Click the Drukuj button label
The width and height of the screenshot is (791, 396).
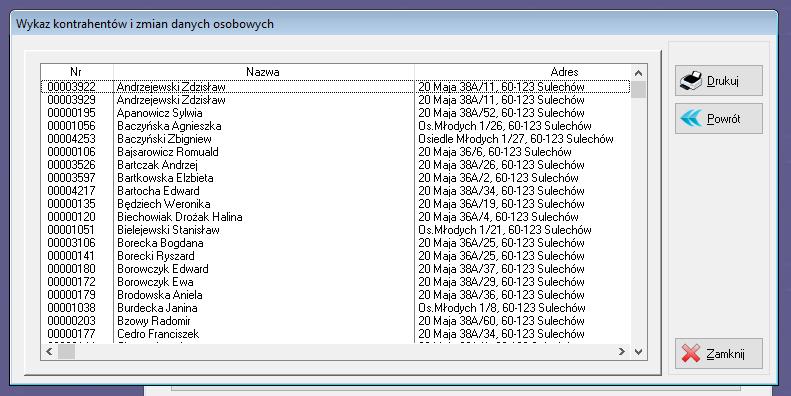(x=723, y=81)
